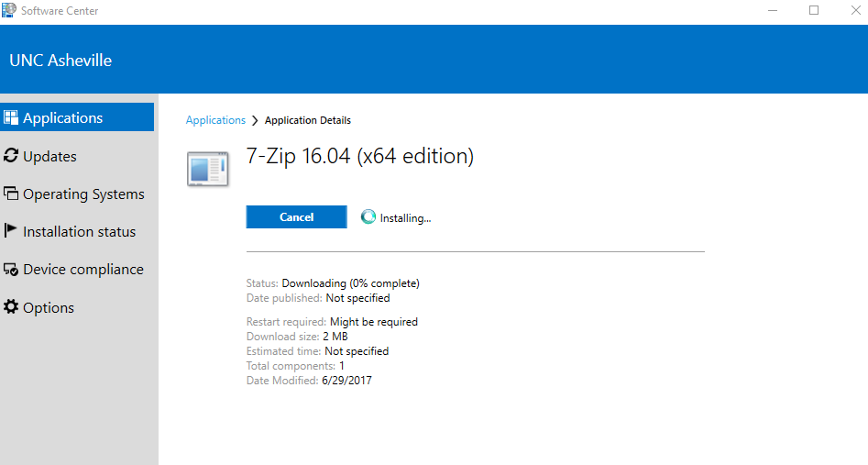The width and height of the screenshot is (868, 465).
Task: Click the Options gear icon
Action: click(x=11, y=307)
